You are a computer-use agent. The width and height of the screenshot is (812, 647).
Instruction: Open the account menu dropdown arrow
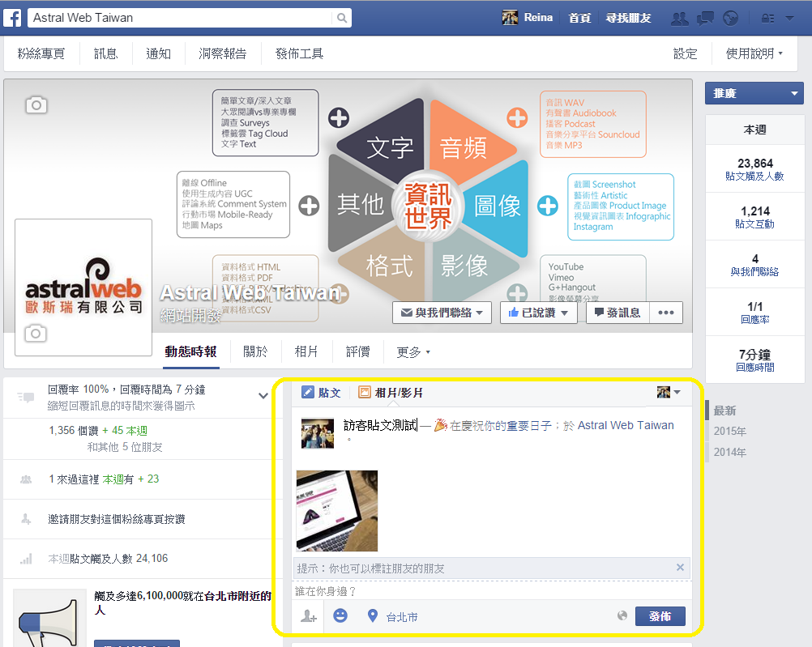click(790, 18)
